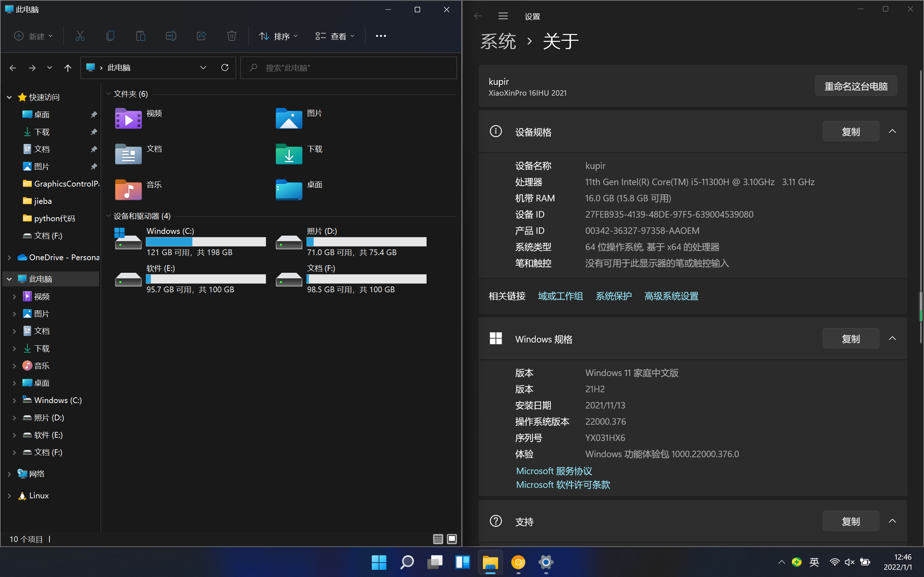Click the Delete trash icon in File Explorer

pyautogui.click(x=232, y=36)
